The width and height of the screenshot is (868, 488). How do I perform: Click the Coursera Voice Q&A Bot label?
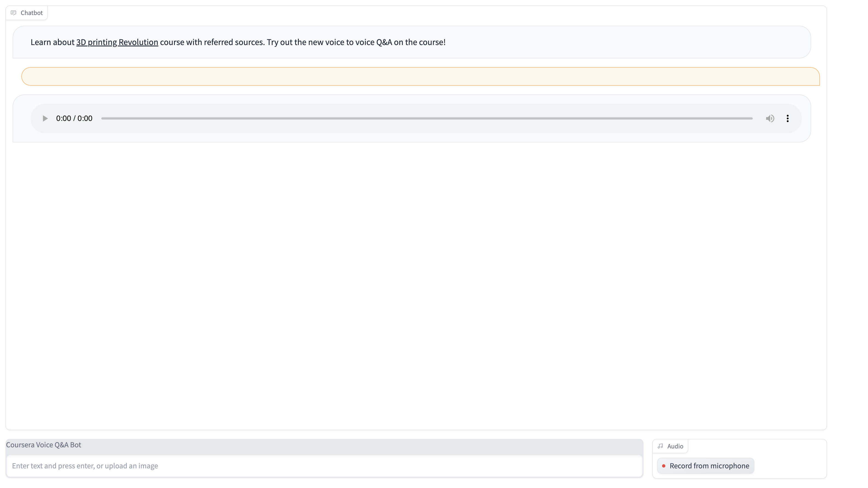pyautogui.click(x=43, y=445)
